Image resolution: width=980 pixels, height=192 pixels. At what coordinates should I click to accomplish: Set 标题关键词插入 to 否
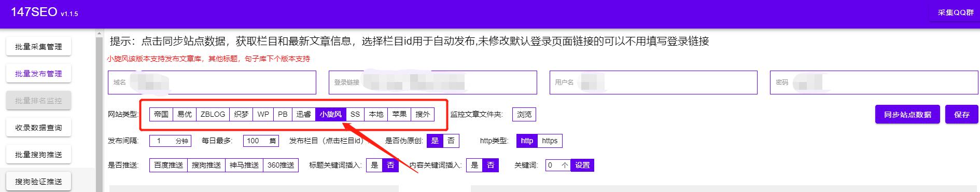tap(390, 165)
